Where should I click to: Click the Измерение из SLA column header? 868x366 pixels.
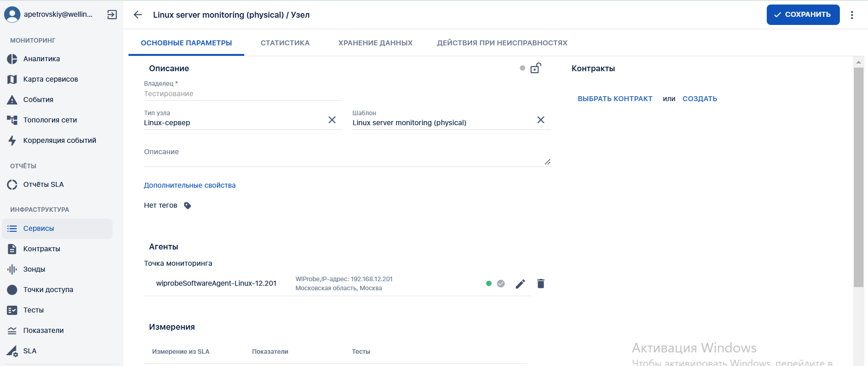tap(181, 351)
